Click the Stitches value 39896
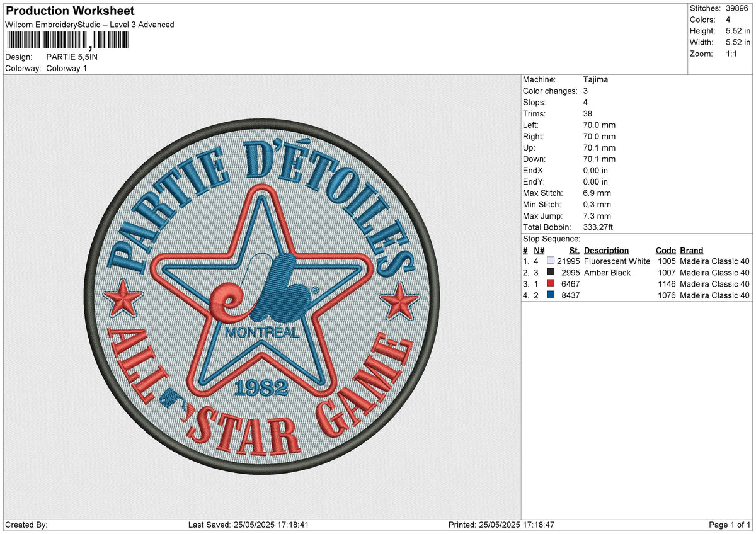The width and height of the screenshot is (756, 534). [738, 8]
